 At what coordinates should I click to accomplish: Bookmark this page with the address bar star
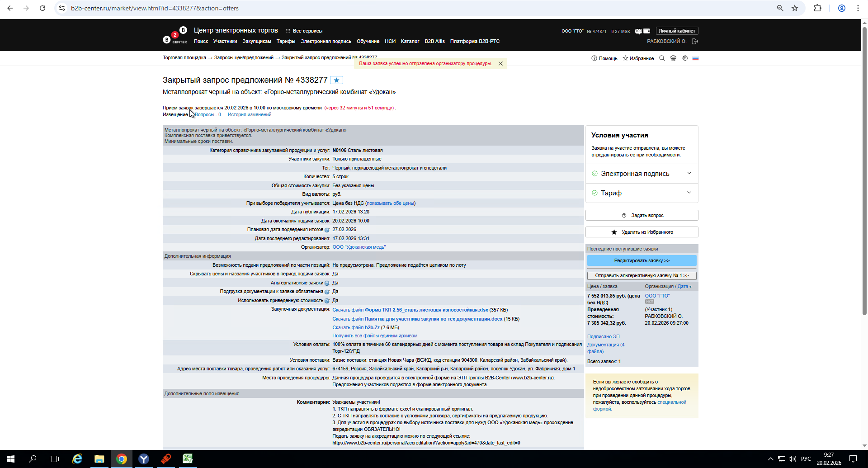[x=795, y=8]
